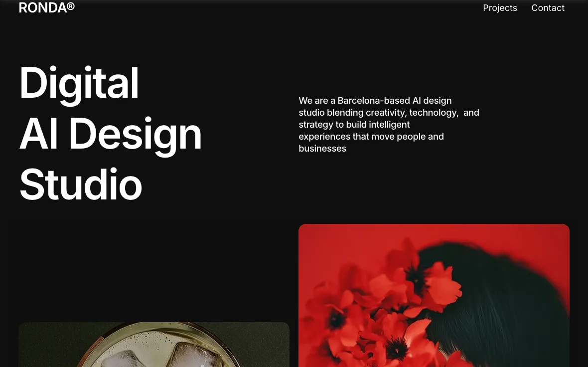The width and height of the screenshot is (588, 367).
Task: Open the iced drink glass project image
Action: coord(154,345)
